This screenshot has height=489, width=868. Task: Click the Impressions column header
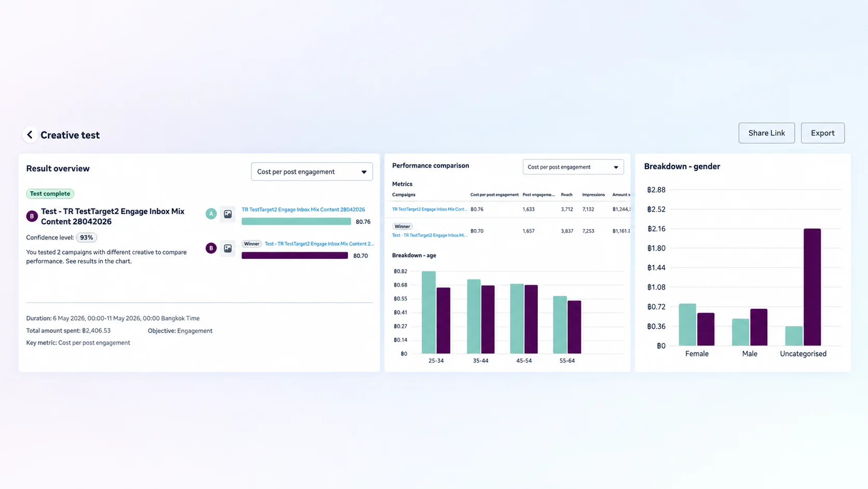pos(593,195)
